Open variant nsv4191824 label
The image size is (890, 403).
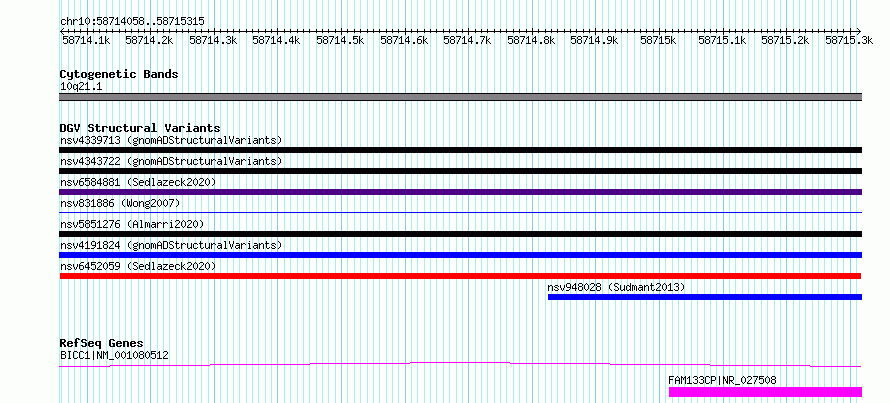[x=171, y=245]
